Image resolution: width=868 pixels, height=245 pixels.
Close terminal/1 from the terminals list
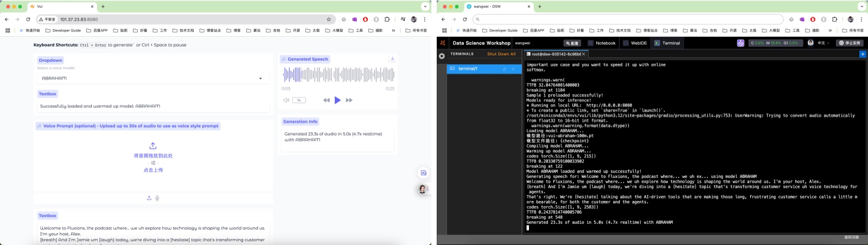(x=513, y=69)
